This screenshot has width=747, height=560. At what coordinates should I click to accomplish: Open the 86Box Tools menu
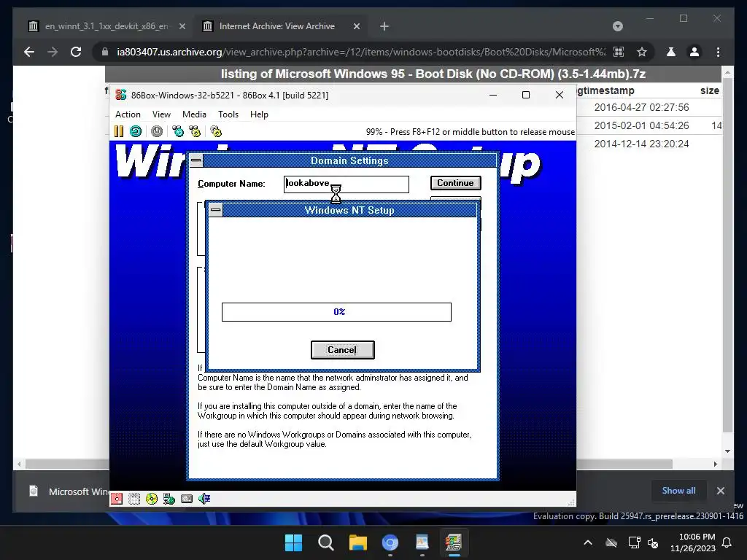point(228,114)
